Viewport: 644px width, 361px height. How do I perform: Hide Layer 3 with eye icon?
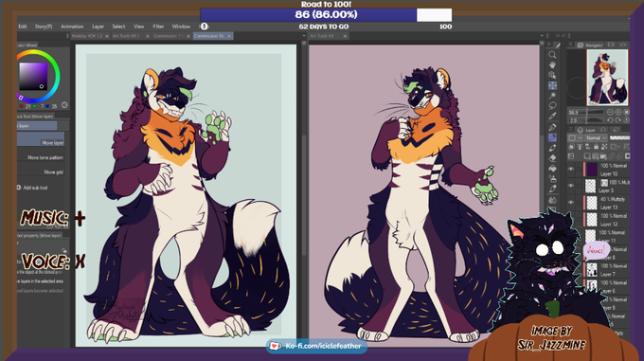click(x=571, y=186)
